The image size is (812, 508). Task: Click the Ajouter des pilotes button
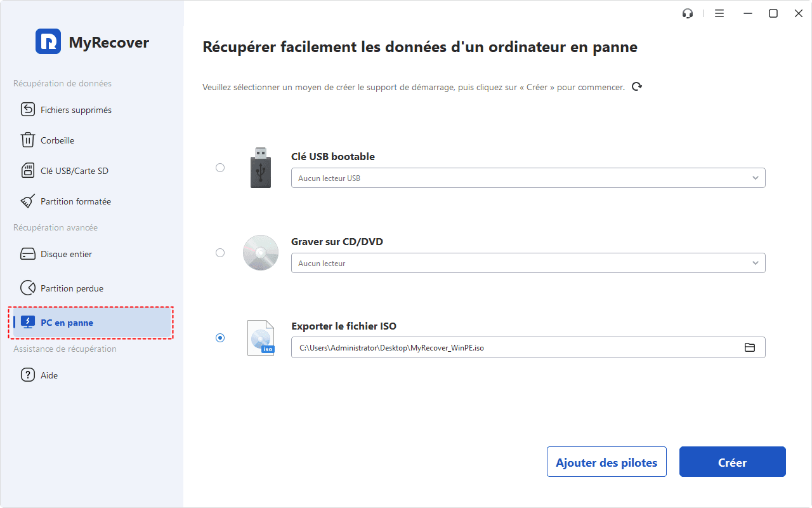point(606,462)
